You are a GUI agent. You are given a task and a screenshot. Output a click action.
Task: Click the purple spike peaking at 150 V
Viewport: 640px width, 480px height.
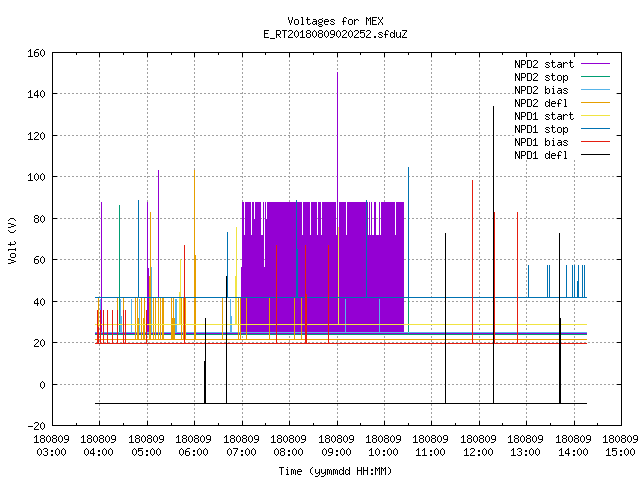click(x=338, y=135)
